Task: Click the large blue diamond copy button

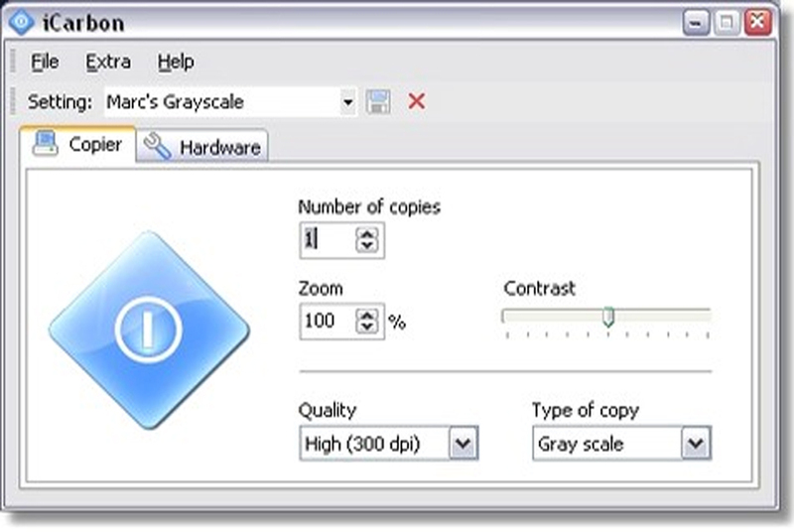Action: pos(149,331)
